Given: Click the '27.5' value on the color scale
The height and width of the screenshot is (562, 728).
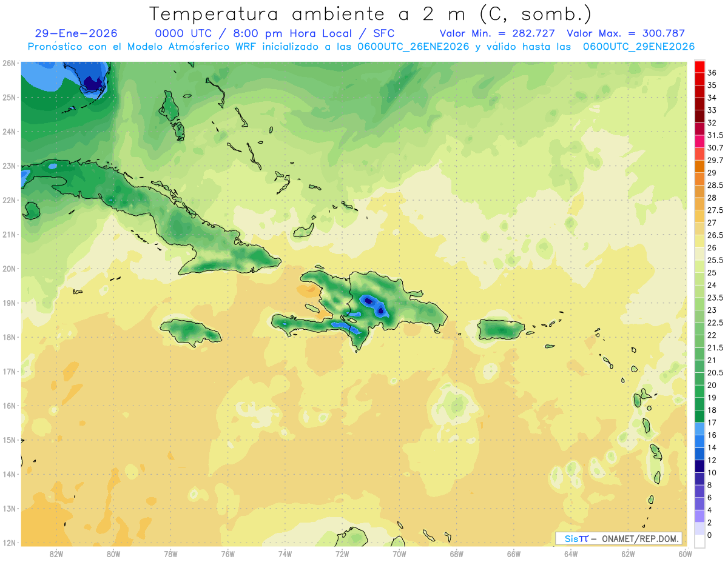Looking at the screenshot, I should coord(715,210).
